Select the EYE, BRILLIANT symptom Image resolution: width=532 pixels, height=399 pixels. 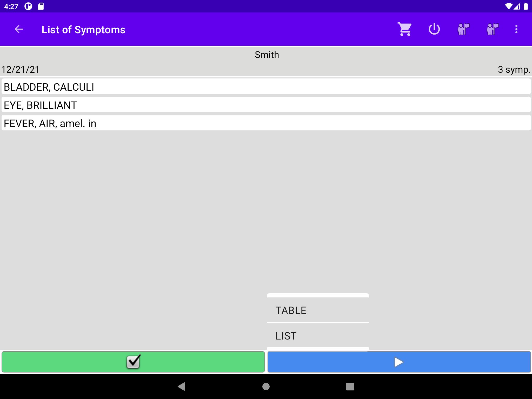tap(266, 105)
